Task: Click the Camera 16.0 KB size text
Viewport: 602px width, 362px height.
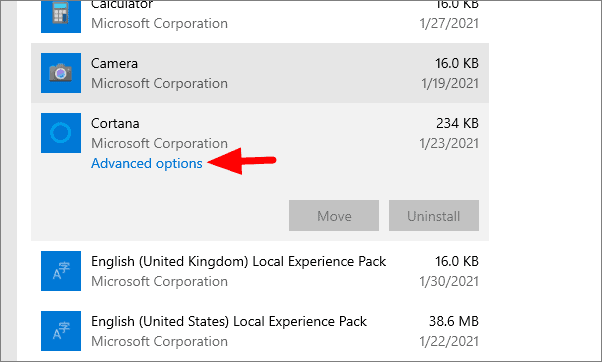Action: coord(457,63)
